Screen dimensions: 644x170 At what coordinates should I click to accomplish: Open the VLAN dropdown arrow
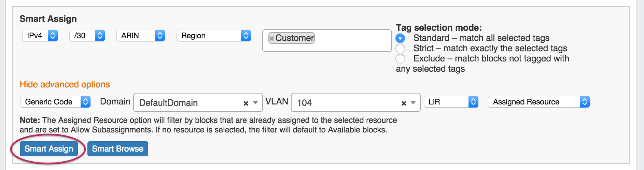(x=413, y=103)
